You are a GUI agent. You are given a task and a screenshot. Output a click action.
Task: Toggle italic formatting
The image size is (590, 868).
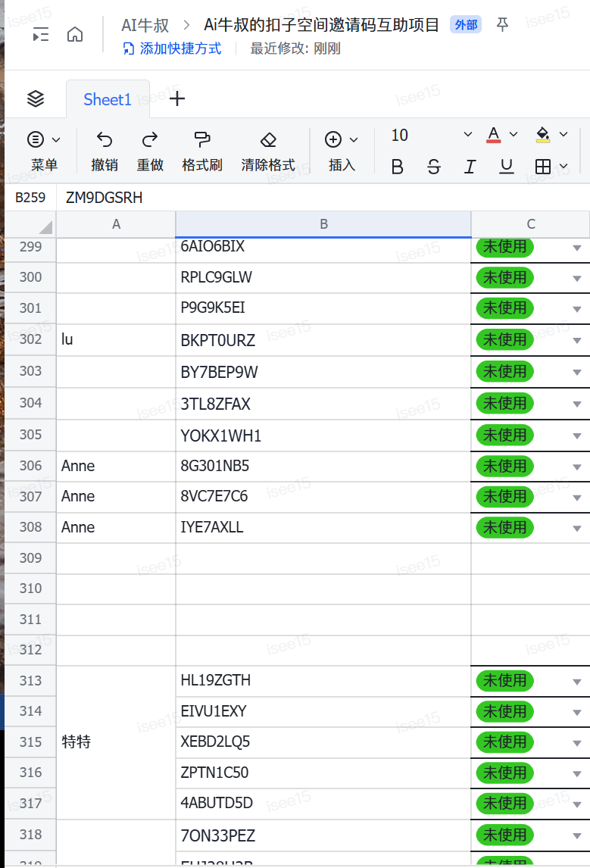(470, 166)
